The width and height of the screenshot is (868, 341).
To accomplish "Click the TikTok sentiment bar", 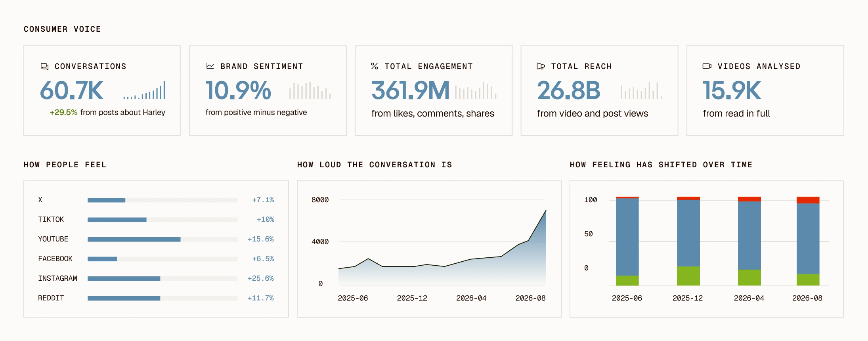I will 163,220.
